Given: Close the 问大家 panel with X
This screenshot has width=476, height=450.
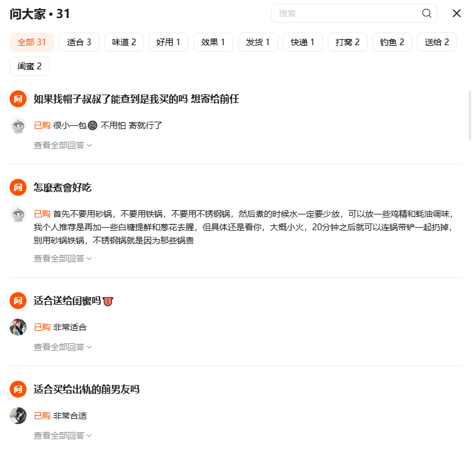Looking at the screenshot, I should pyautogui.click(x=457, y=13).
